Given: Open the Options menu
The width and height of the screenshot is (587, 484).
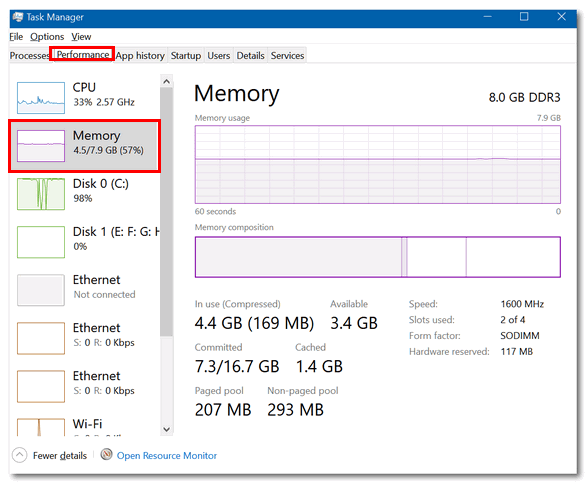Looking at the screenshot, I should pyautogui.click(x=47, y=37).
